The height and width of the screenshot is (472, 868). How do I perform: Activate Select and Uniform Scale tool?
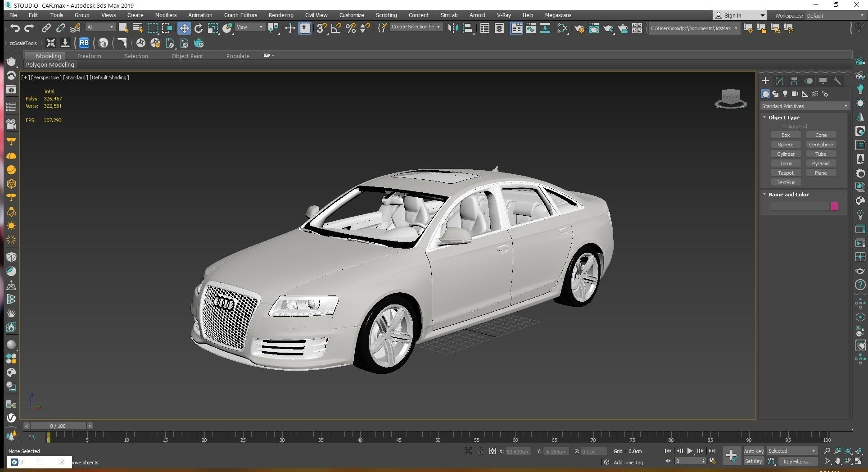[213, 28]
